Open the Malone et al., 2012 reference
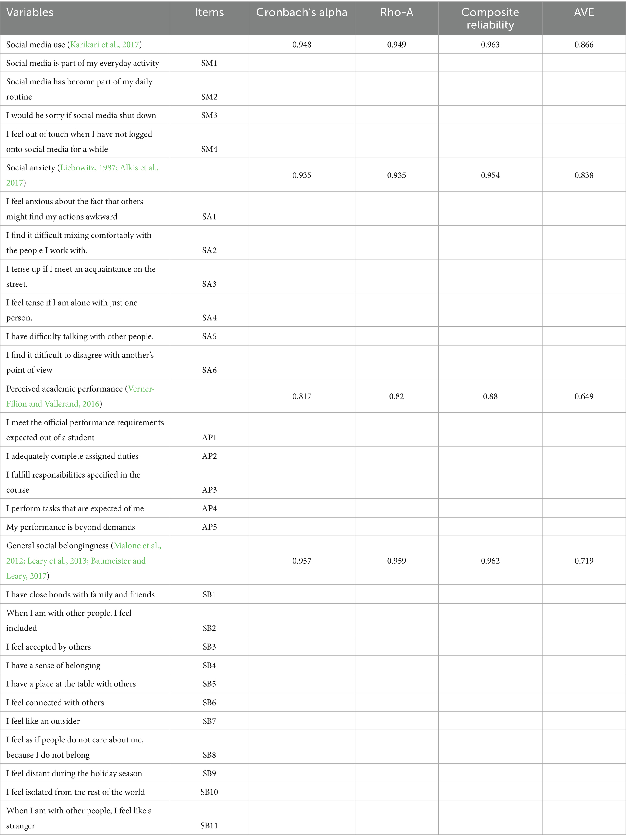Image resolution: width=626 pixels, height=840 pixels. (x=137, y=546)
